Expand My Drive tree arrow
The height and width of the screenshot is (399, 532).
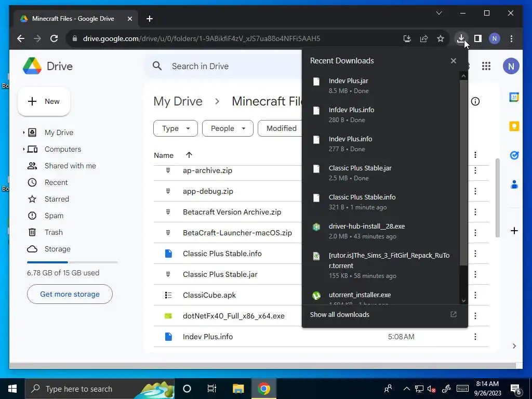pos(24,132)
